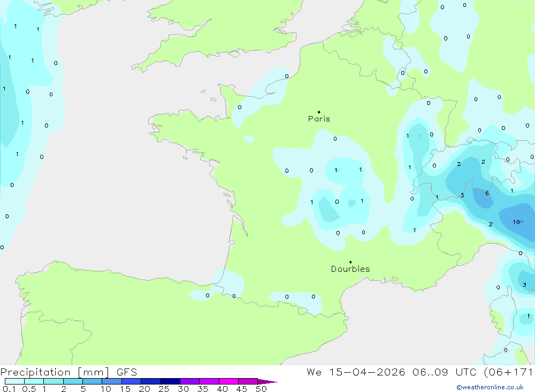Click the legend arrow tip above 50 mm
Screen dimensions: 535x392
point(267,381)
